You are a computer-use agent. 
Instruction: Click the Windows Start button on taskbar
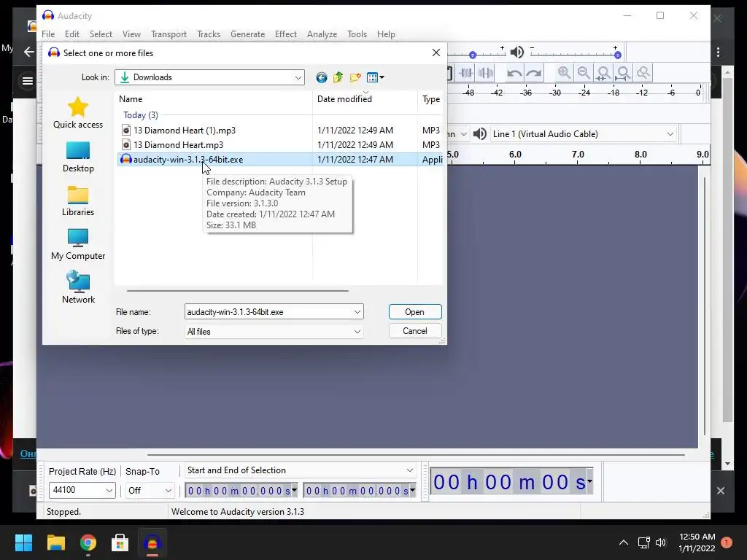point(23,542)
